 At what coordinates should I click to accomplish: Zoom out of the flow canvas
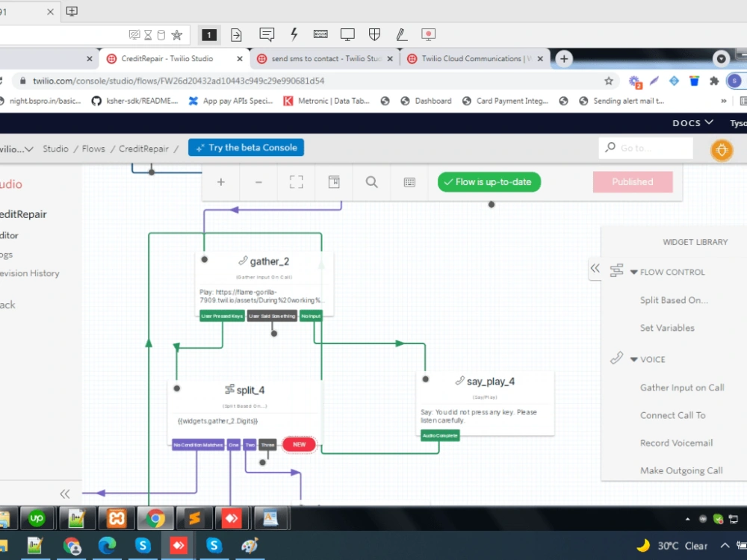click(x=258, y=181)
